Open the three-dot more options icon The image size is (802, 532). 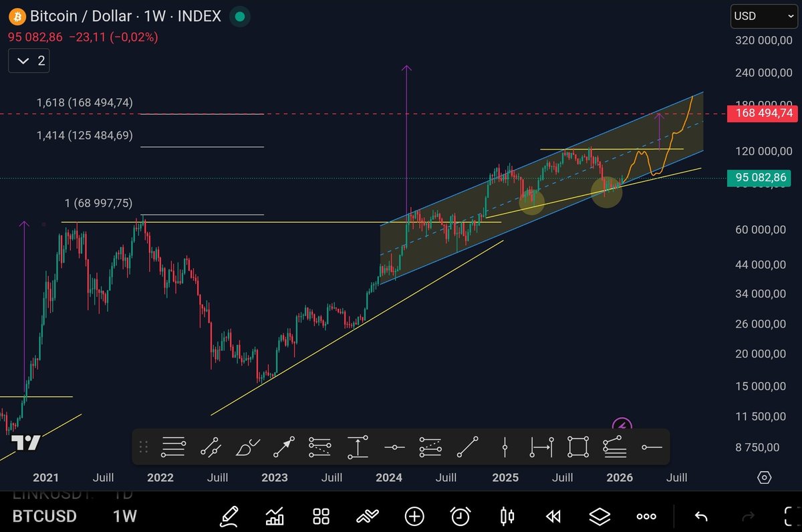[x=646, y=516]
